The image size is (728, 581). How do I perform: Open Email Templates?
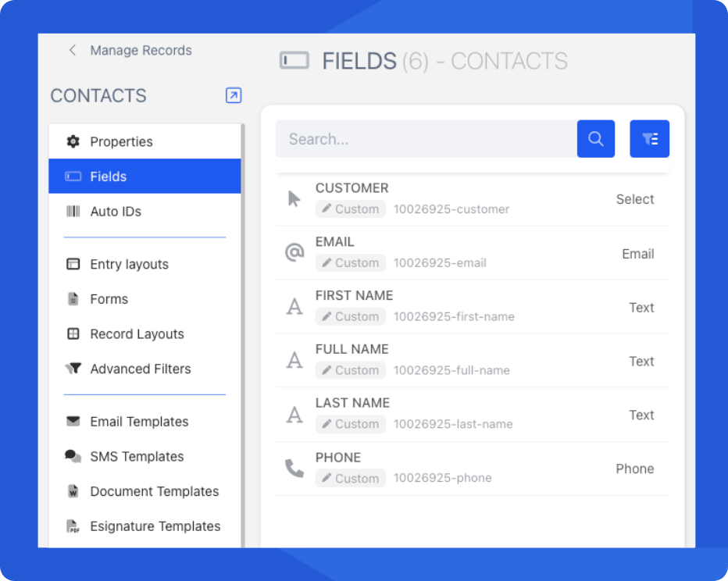145,422
